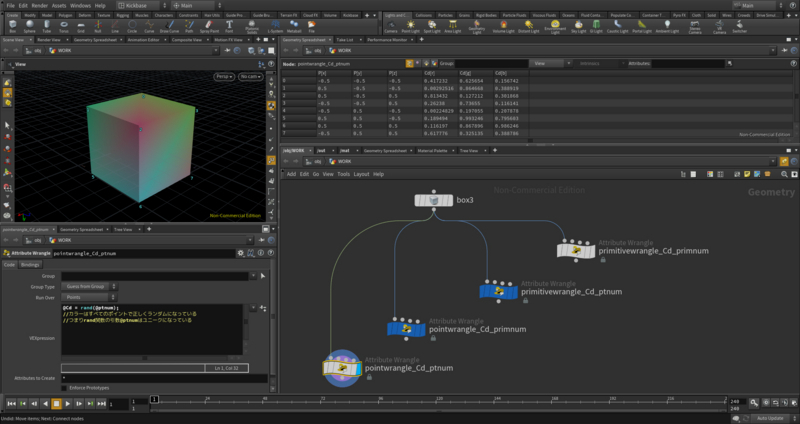Open the VEXpression presets dropdown
800x424 pixels.
[x=253, y=308]
